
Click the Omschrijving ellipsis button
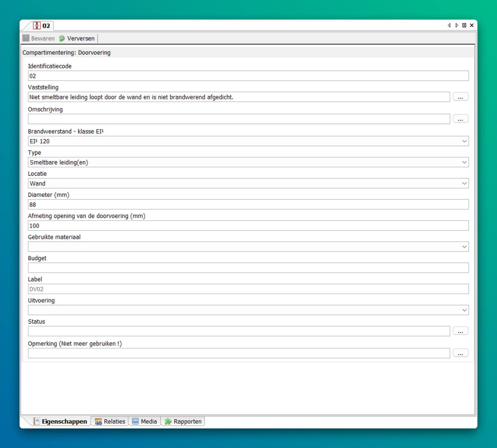pos(460,119)
